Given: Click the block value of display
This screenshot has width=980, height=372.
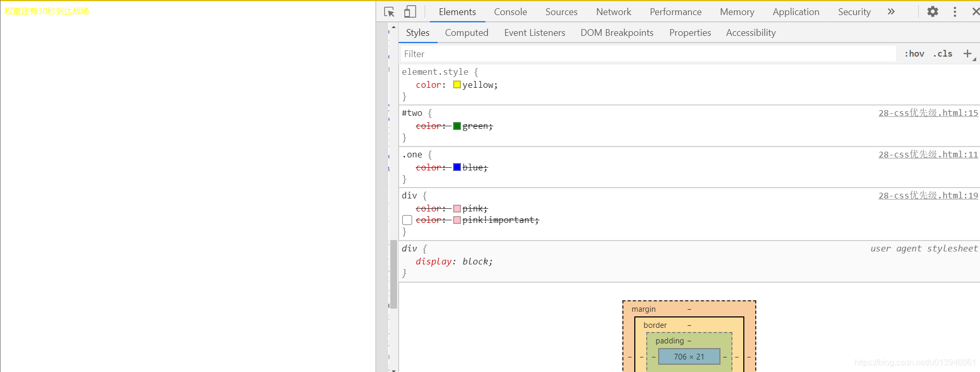Looking at the screenshot, I should click(475, 261).
